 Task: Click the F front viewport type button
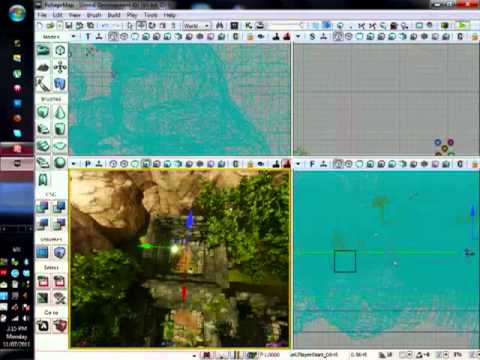click(312, 164)
